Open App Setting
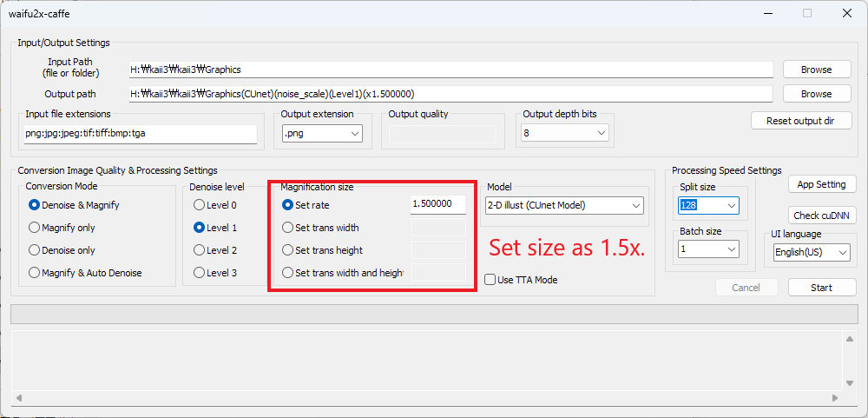The image size is (868, 418). tap(821, 184)
